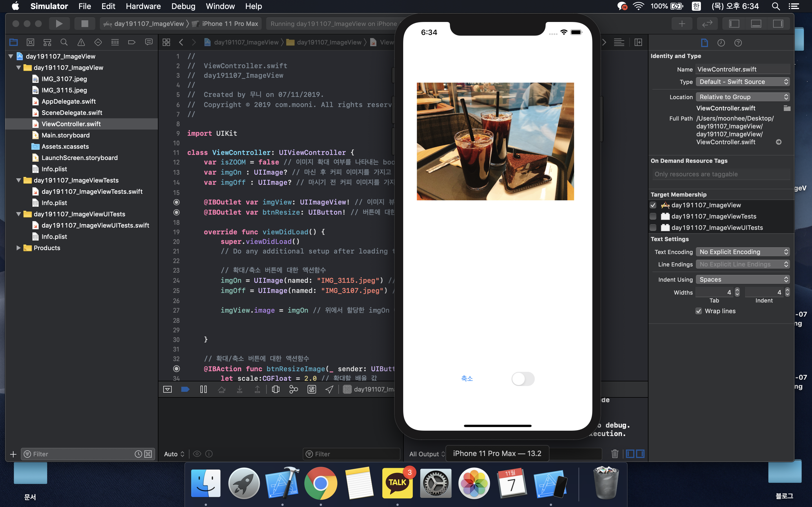This screenshot has width=812, height=507.
Task: Expand the Products folder
Action: pyautogui.click(x=18, y=248)
